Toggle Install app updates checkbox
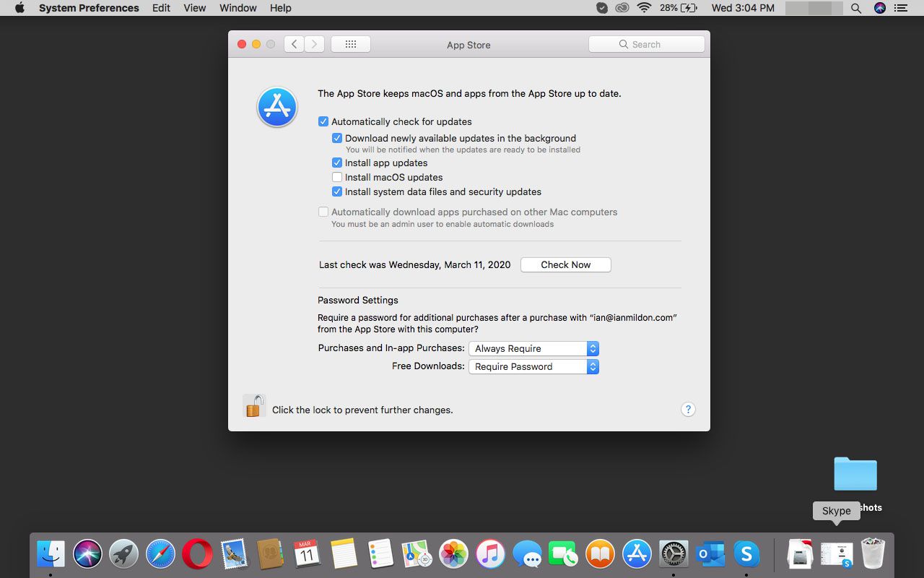 (337, 163)
